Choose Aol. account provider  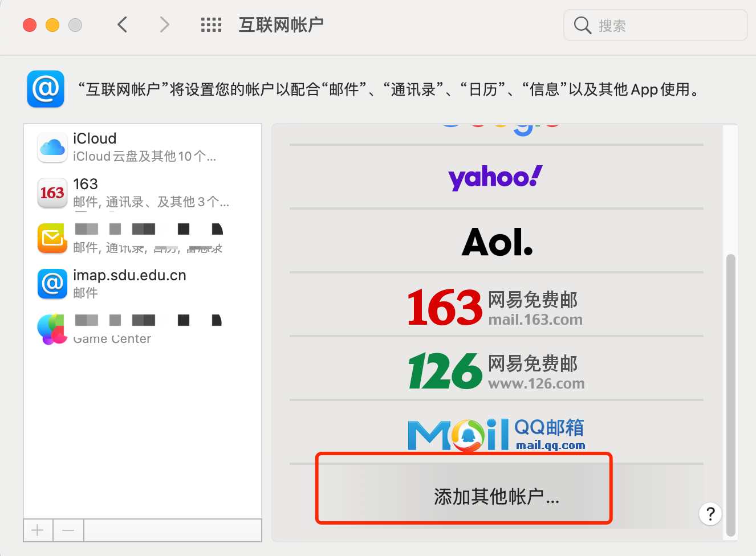[496, 242]
